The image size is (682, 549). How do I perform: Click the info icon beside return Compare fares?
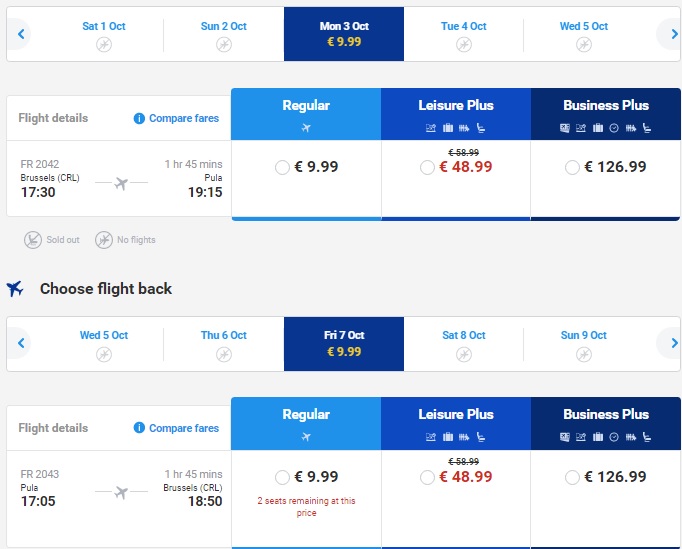(x=139, y=428)
